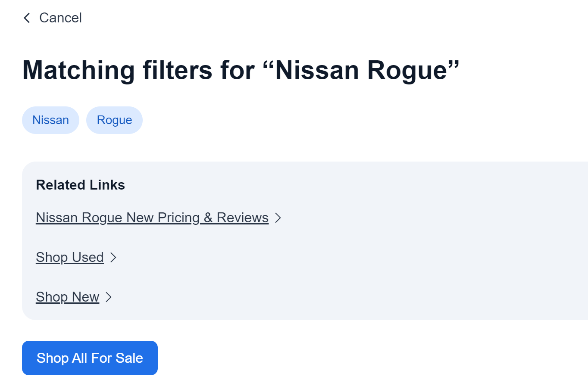Click the Shop All For Sale button
The height and width of the screenshot is (386, 588).
[x=90, y=358]
